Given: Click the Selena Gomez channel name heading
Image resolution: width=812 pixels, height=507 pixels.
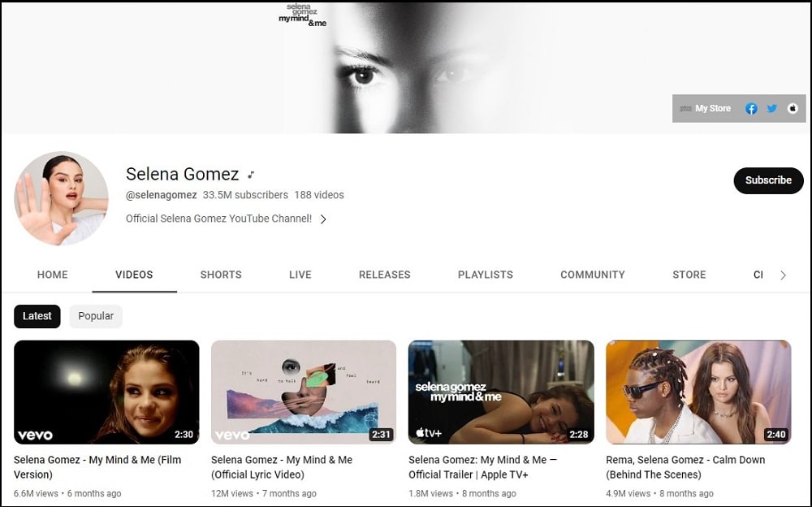Looking at the screenshot, I should click(182, 174).
